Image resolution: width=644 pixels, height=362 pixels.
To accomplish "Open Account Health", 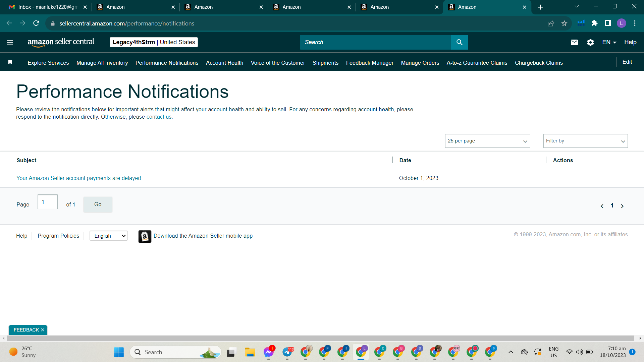I will (224, 63).
